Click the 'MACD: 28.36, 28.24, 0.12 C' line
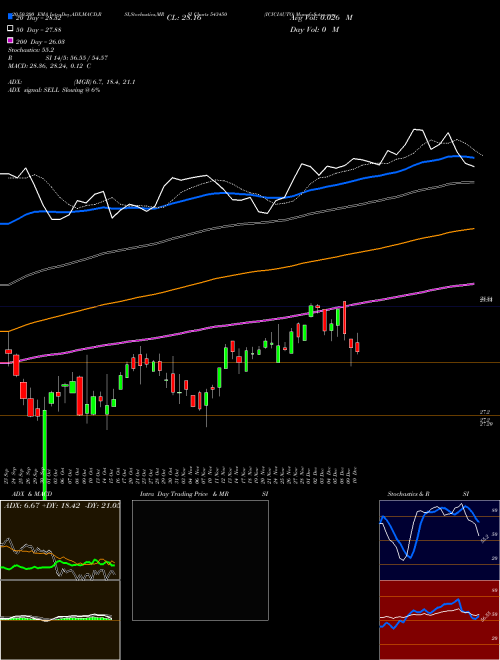Viewport: 500px width, 660px height. (x=50, y=66)
